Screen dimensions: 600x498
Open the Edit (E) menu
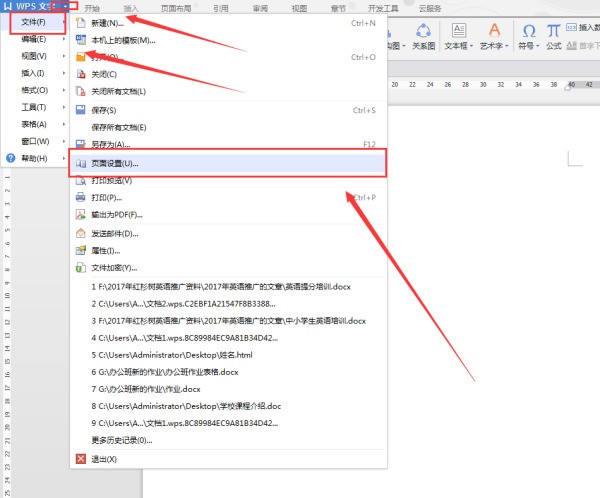pyautogui.click(x=34, y=39)
